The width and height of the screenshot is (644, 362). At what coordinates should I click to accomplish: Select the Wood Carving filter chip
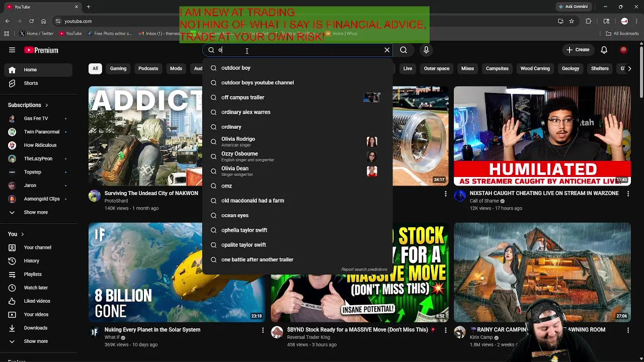point(535,68)
